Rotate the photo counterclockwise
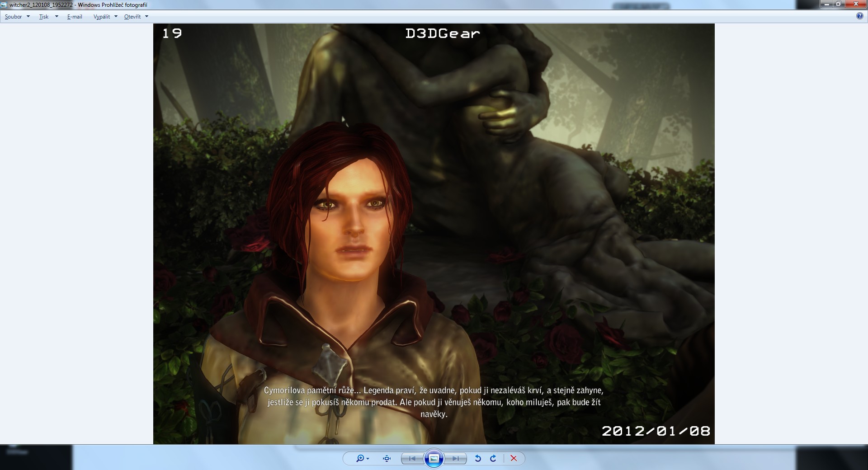 click(x=477, y=458)
